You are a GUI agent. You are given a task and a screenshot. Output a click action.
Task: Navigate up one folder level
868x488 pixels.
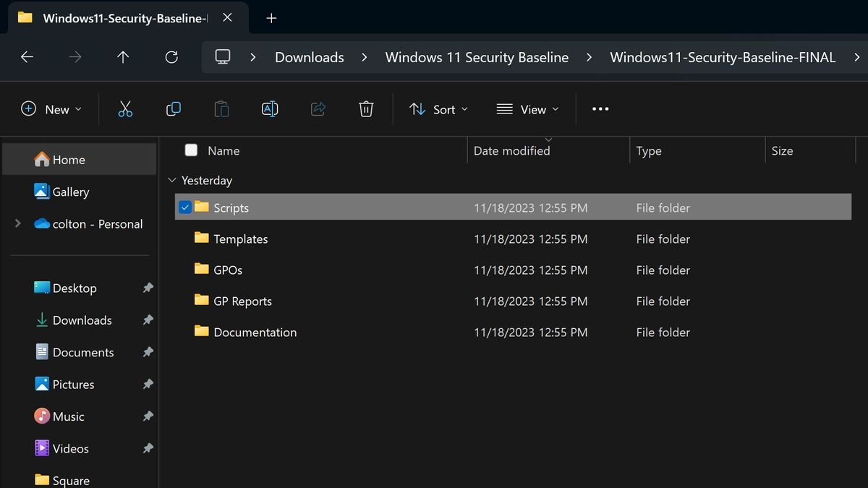(123, 57)
